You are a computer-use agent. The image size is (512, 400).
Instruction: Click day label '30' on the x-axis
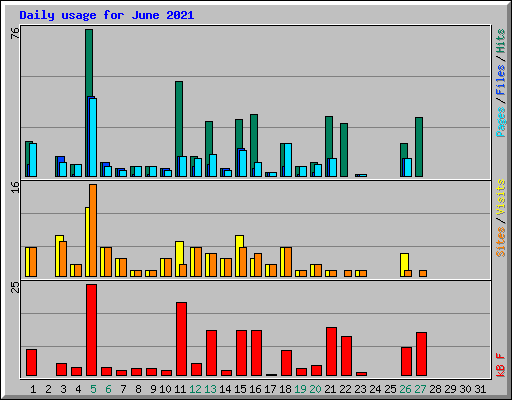click(465, 389)
